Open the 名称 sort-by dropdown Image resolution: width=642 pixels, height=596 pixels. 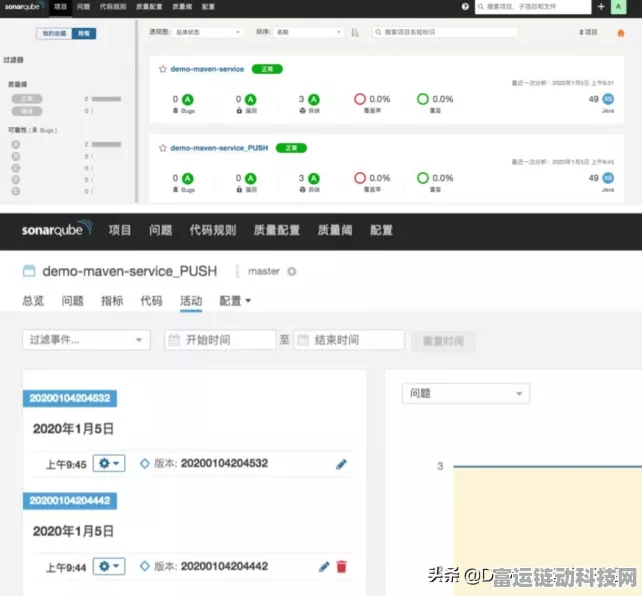[x=309, y=32]
